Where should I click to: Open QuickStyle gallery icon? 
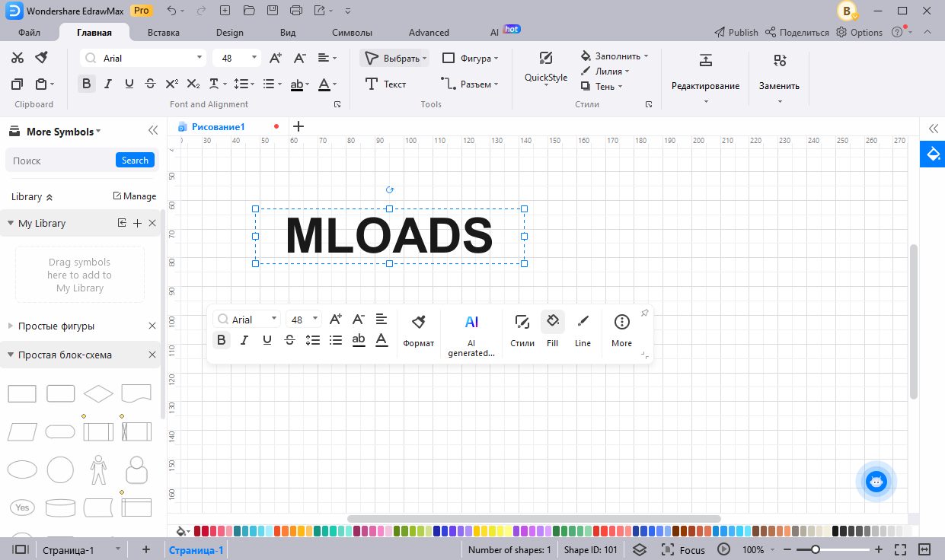(545, 59)
